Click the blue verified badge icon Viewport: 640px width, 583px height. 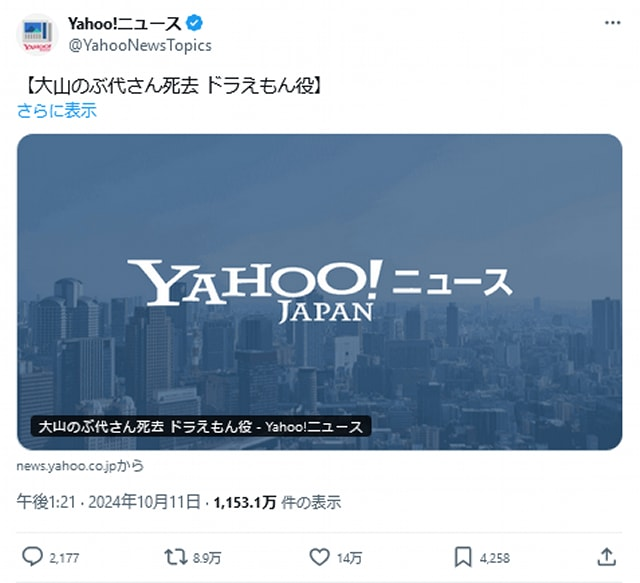(x=194, y=23)
